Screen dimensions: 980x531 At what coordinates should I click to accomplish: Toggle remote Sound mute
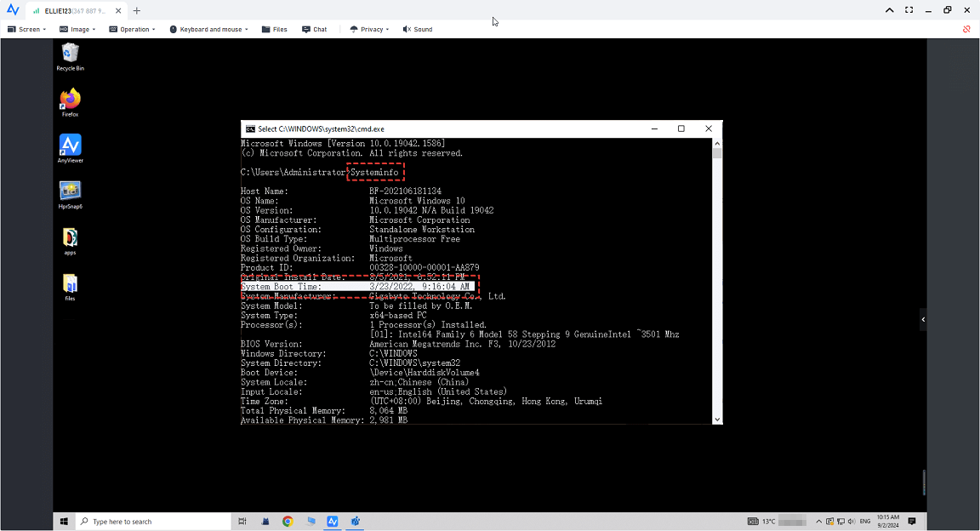tap(418, 29)
